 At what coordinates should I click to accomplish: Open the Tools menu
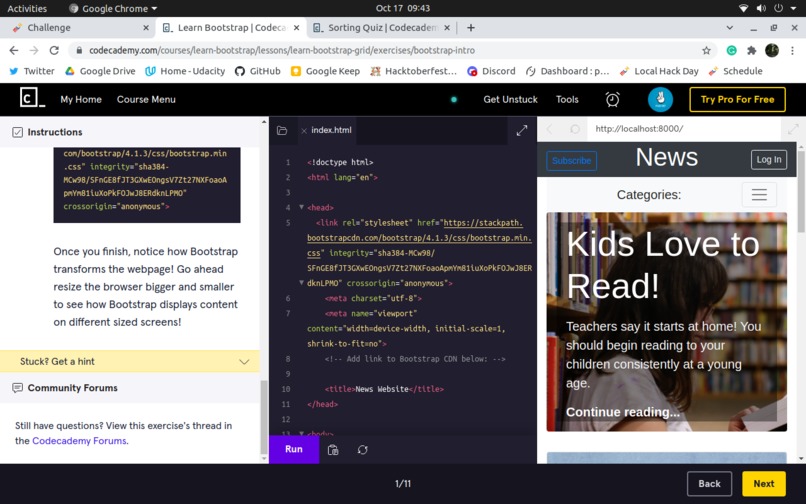pos(567,99)
